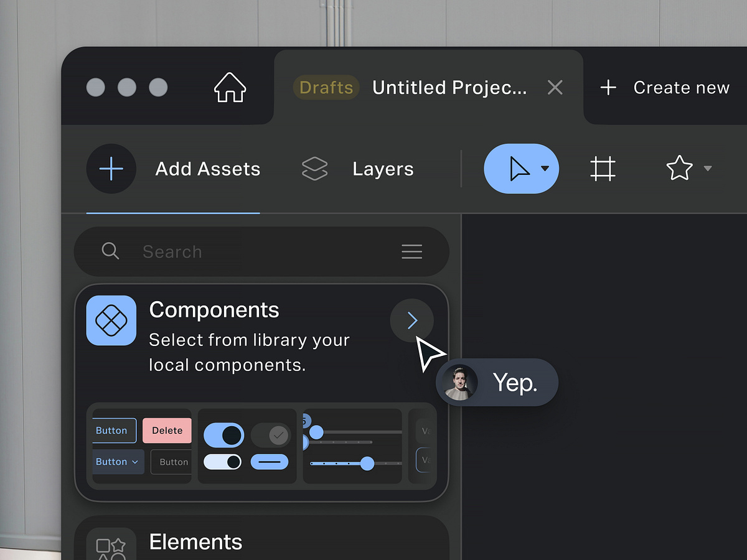The width and height of the screenshot is (747, 560).
Task: Open the Components library via its blue diamond icon
Action: pyautogui.click(x=111, y=320)
